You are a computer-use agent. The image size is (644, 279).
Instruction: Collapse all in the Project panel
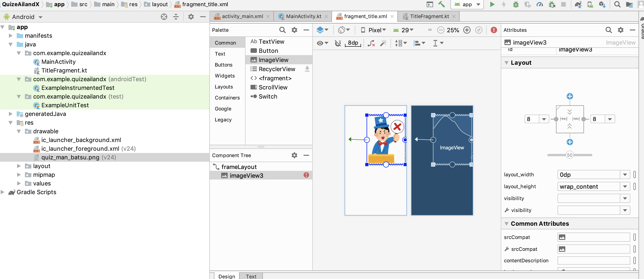point(176,17)
